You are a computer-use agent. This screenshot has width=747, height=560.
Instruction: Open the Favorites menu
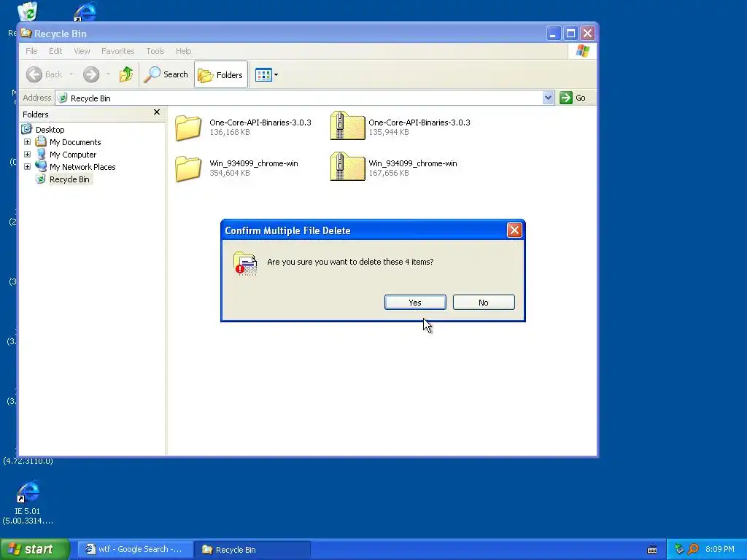click(117, 51)
